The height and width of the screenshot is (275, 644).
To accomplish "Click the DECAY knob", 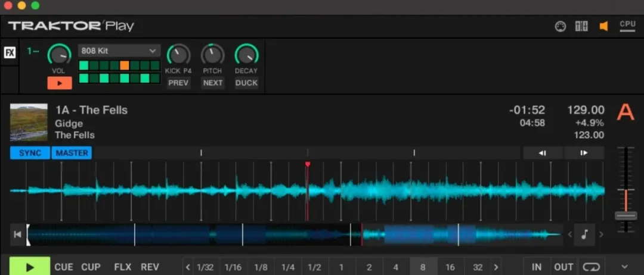I will point(246,54).
